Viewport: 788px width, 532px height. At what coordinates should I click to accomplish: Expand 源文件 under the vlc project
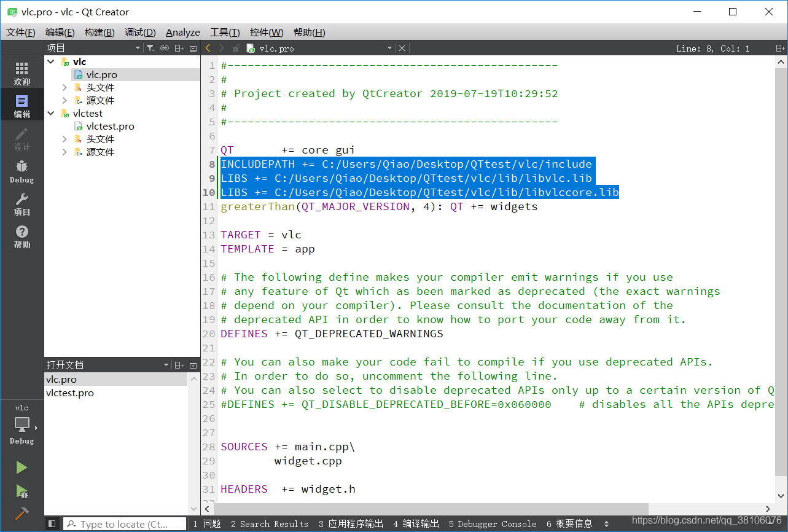click(x=64, y=100)
